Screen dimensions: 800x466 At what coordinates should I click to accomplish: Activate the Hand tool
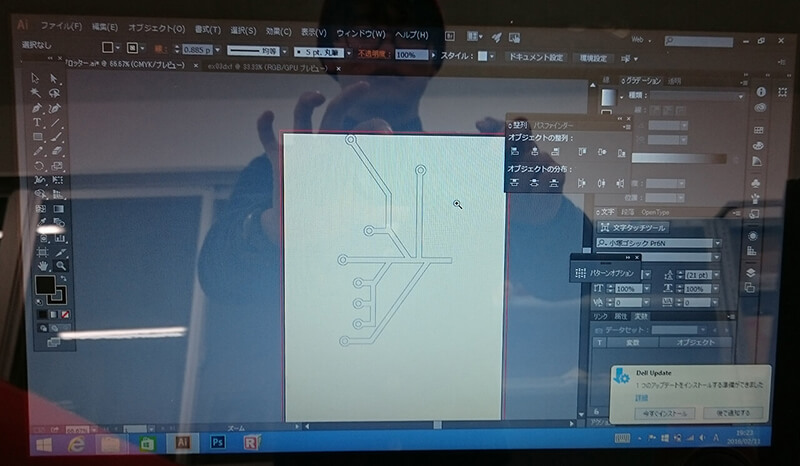click(43, 265)
